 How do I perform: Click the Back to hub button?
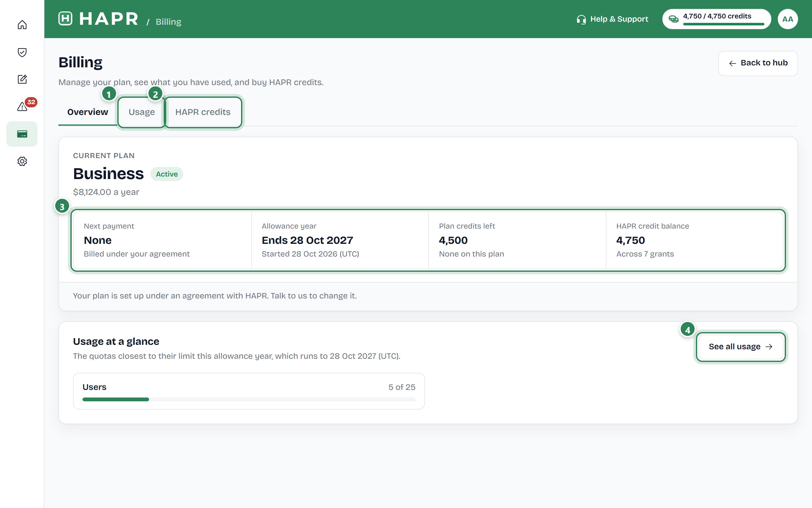(758, 63)
